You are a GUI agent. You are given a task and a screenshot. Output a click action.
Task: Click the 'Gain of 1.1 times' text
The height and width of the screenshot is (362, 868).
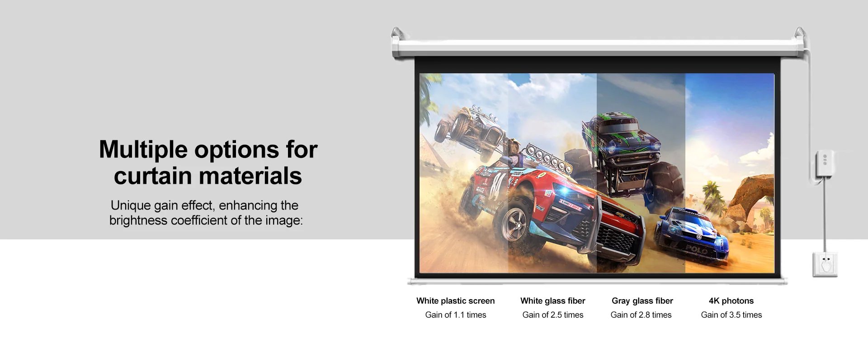point(456,315)
